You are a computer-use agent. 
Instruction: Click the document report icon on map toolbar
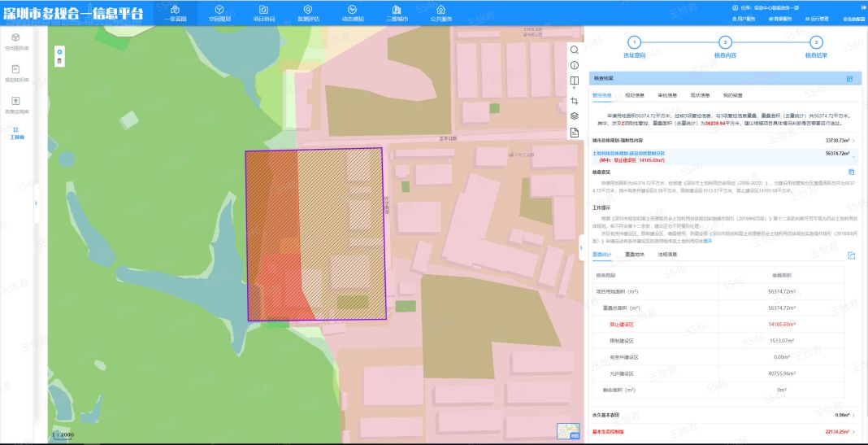pos(574,132)
